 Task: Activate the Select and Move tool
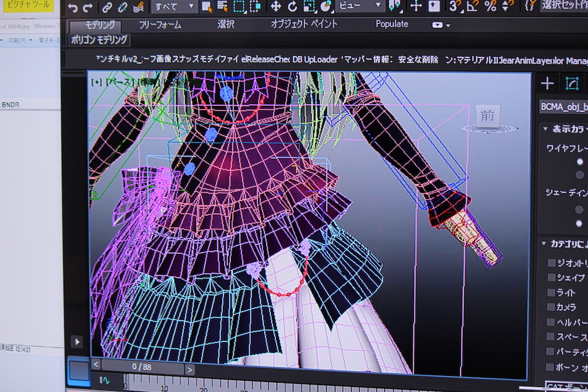point(275,7)
